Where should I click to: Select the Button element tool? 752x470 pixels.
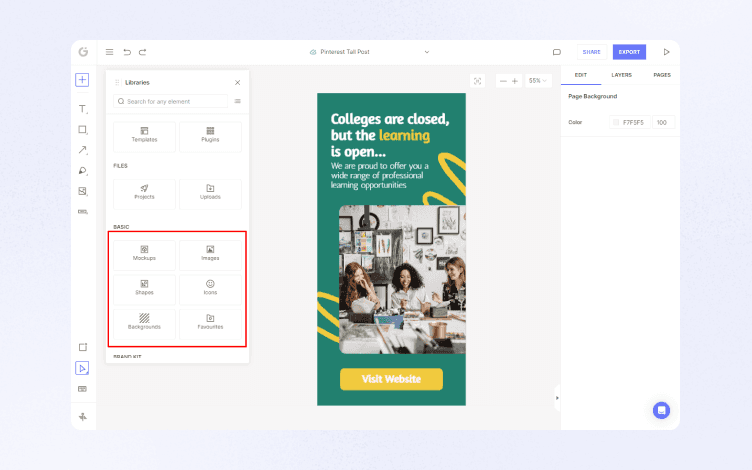pyautogui.click(x=82, y=212)
